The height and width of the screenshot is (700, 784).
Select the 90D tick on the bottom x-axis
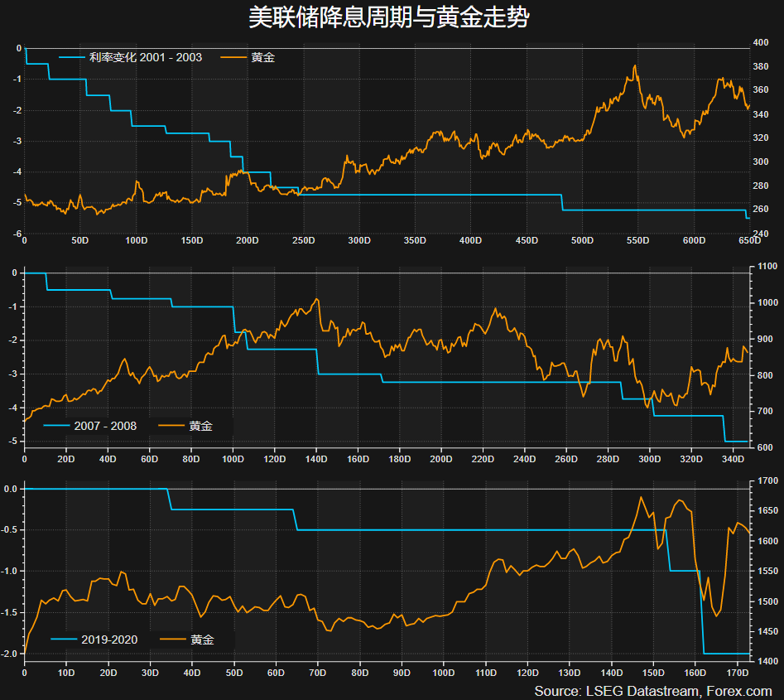[x=402, y=672]
